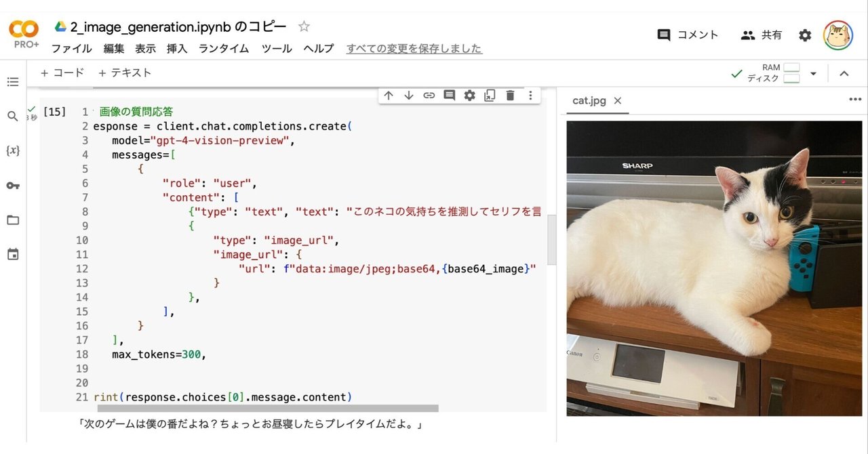This screenshot has height=454, width=868.
Task: Collapse the notebook section with the chevron
Action: point(844,73)
